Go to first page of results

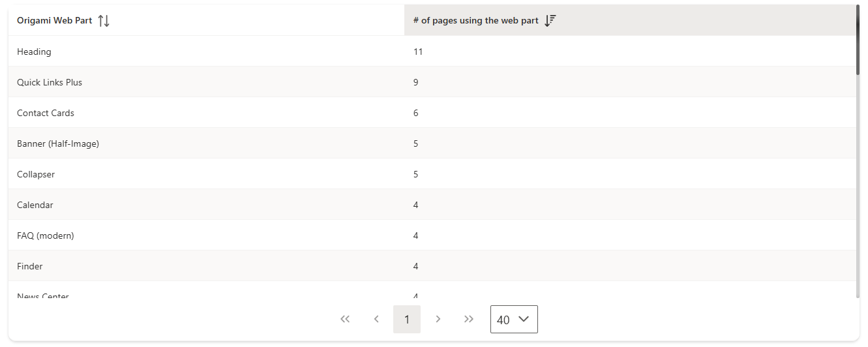point(346,319)
